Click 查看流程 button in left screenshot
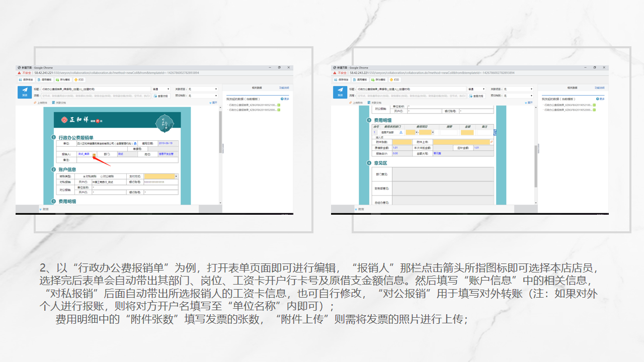This screenshot has width=644, height=362. click(161, 96)
